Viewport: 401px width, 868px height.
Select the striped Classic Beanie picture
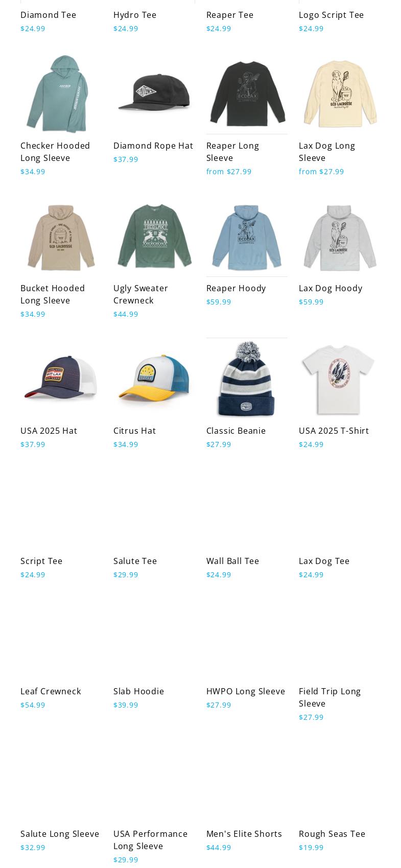247,379
